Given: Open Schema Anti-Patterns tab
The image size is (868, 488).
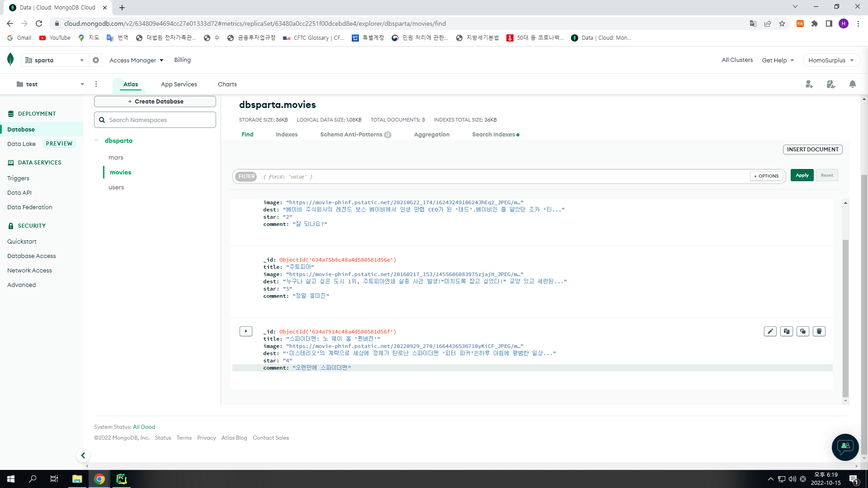Looking at the screenshot, I should point(355,134).
